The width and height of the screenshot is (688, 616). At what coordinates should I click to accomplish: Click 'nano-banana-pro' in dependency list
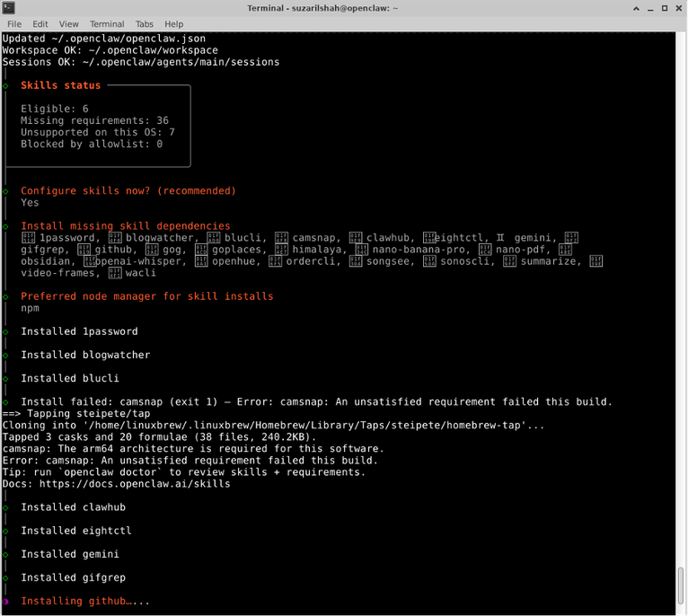click(x=419, y=250)
